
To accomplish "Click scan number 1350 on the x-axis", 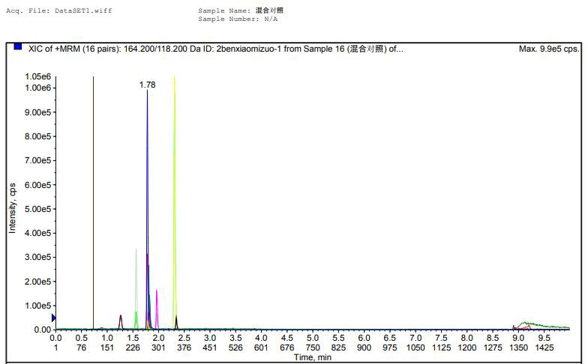I will coord(518,348).
